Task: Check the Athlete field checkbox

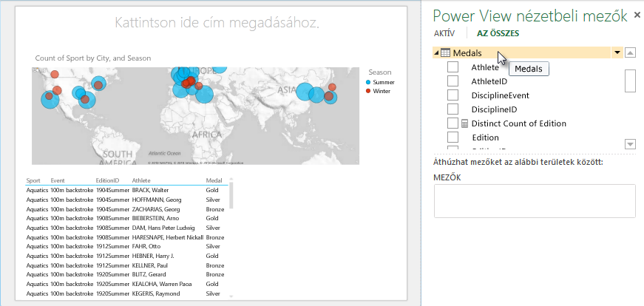Action: pyautogui.click(x=453, y=67)
